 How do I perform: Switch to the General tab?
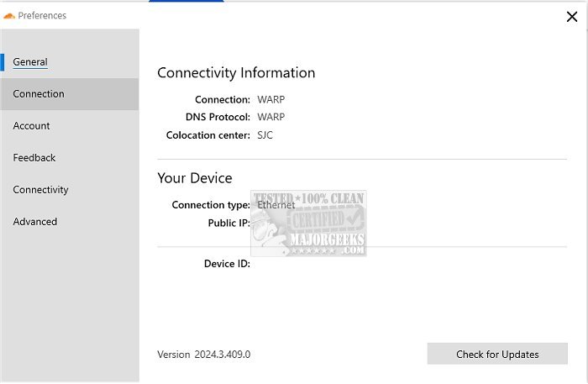[x=30, y=62]
